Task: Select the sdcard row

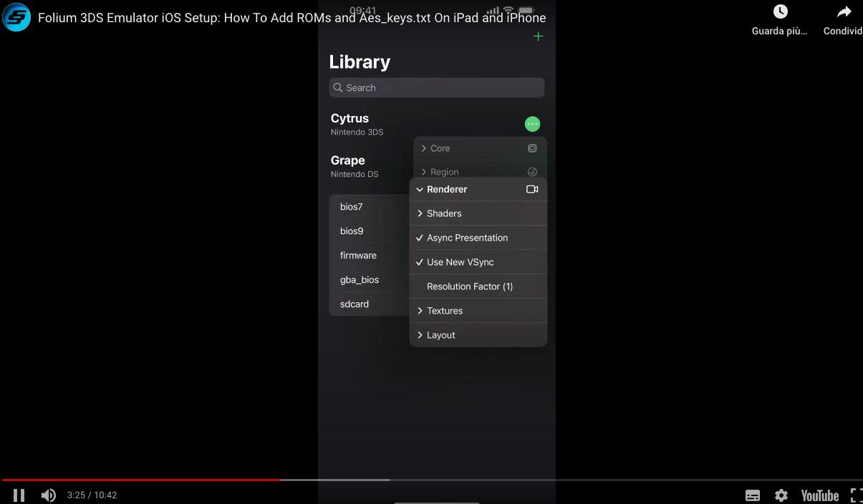Action: [370, 304]
